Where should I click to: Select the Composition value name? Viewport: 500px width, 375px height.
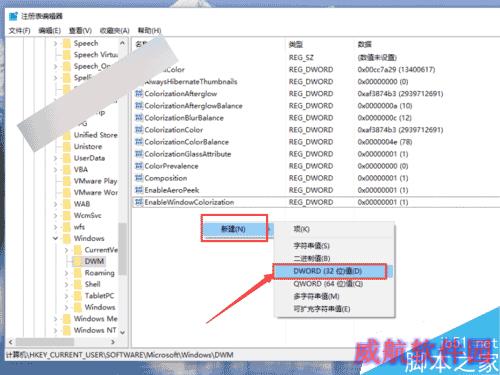coord(166,178)
